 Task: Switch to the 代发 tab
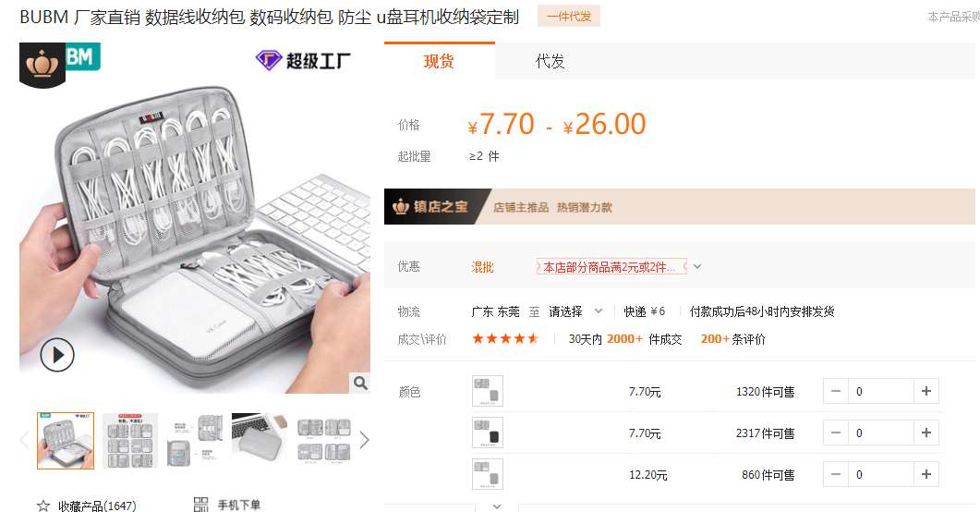click(550, 61)
